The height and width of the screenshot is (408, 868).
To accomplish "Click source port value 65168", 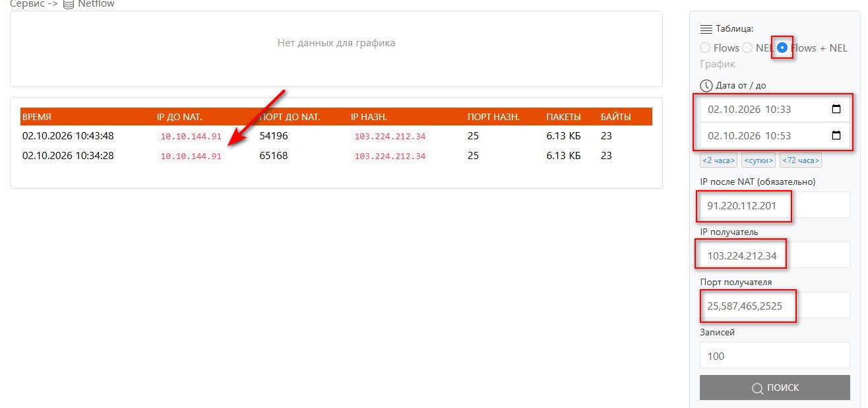I will pos(274,156).
